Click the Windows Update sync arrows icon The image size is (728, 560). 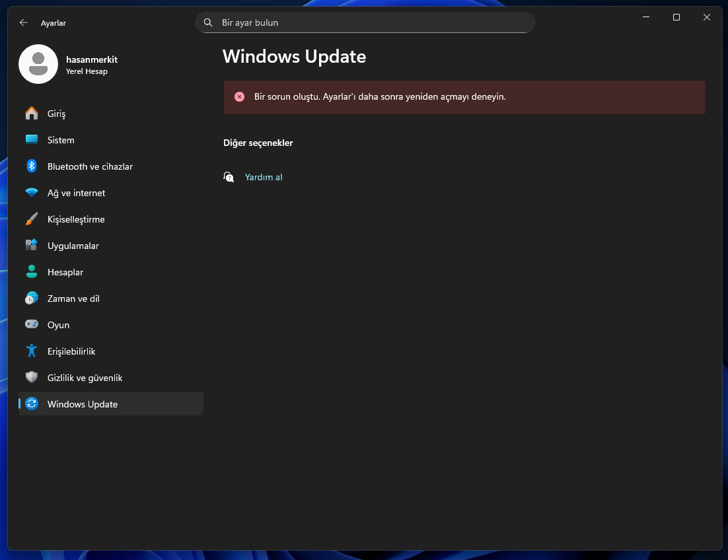click(32, 403)
